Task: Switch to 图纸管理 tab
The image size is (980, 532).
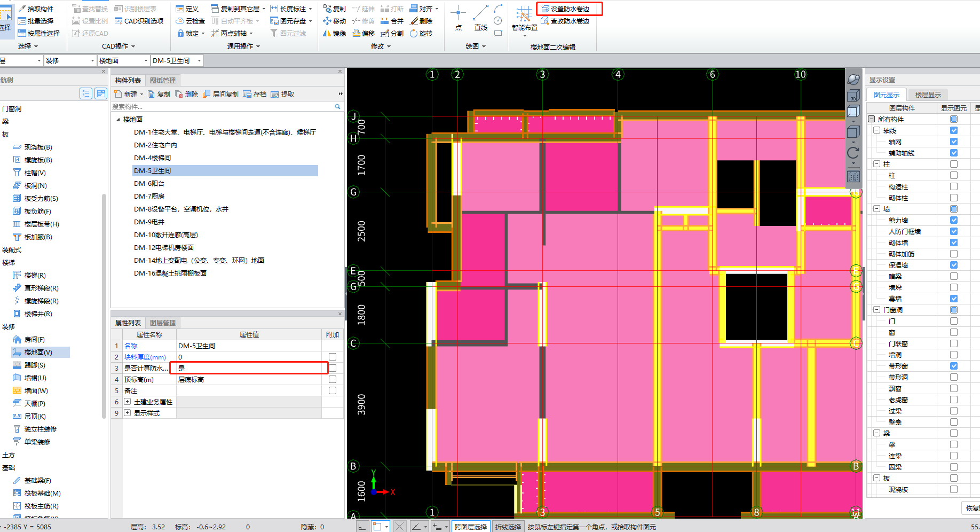Action: pyautogui.click(x=163, y=81)
